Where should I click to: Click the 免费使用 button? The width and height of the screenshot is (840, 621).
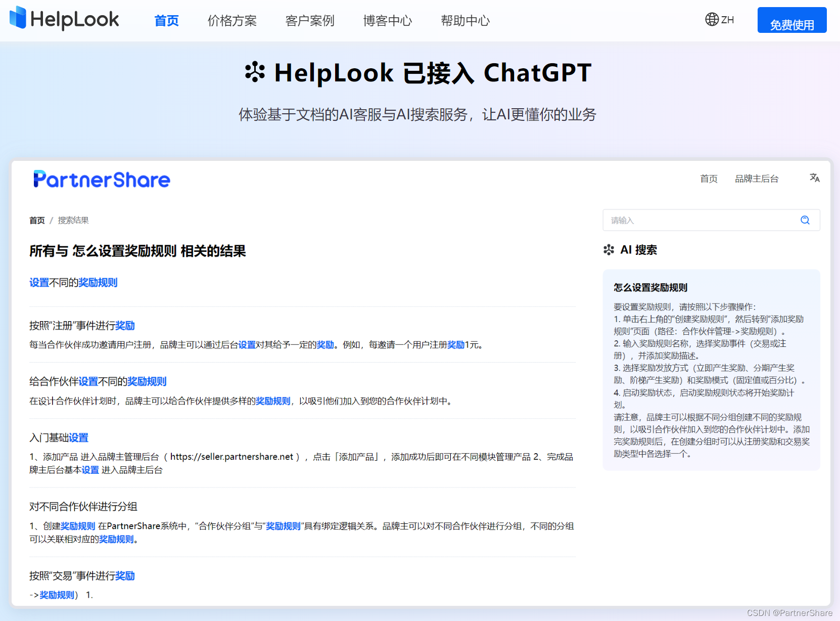click(x=792, y=20)
